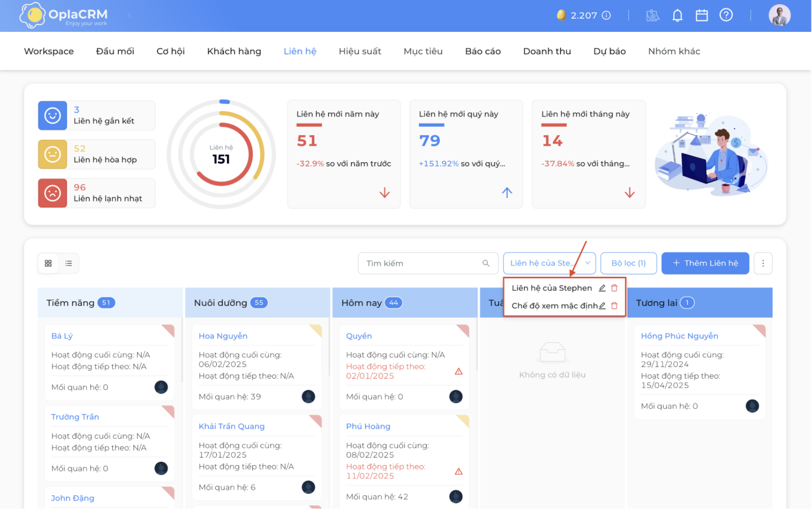Delete the 'Liên hệ của Stephen' view
The image size is (812, 510).
coord(614,288)
